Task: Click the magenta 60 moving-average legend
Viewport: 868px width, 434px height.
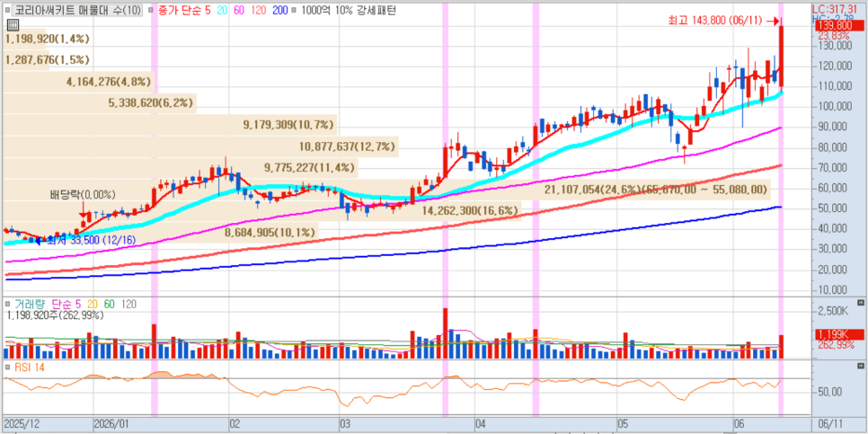Action: (x=240, y=10)
